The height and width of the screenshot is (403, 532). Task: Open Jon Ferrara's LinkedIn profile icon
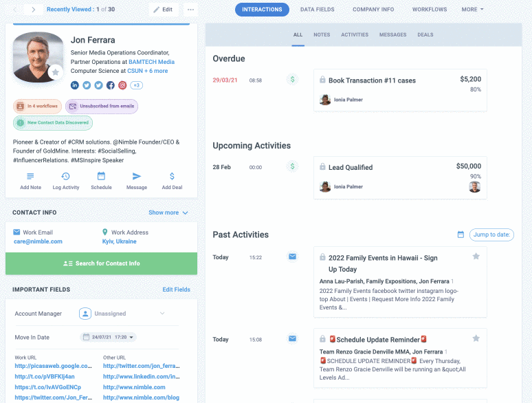pos(75,85)
